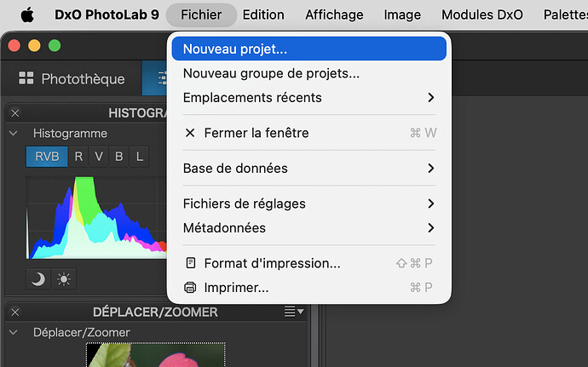Open the Apple menu

[27, 15]
